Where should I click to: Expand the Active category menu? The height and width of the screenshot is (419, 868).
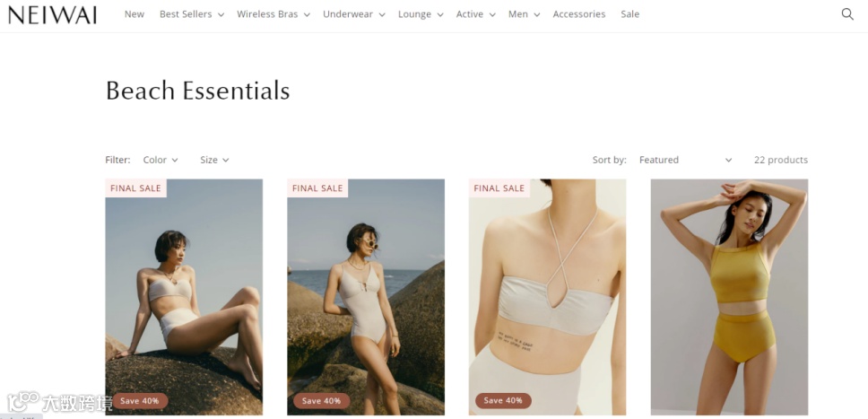[x=475, y=14]
